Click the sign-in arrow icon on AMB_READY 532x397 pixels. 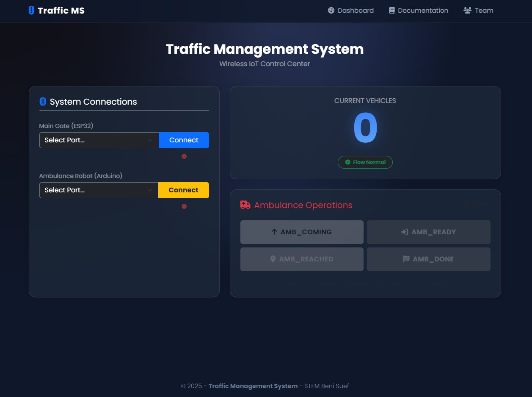pos(404,232)
